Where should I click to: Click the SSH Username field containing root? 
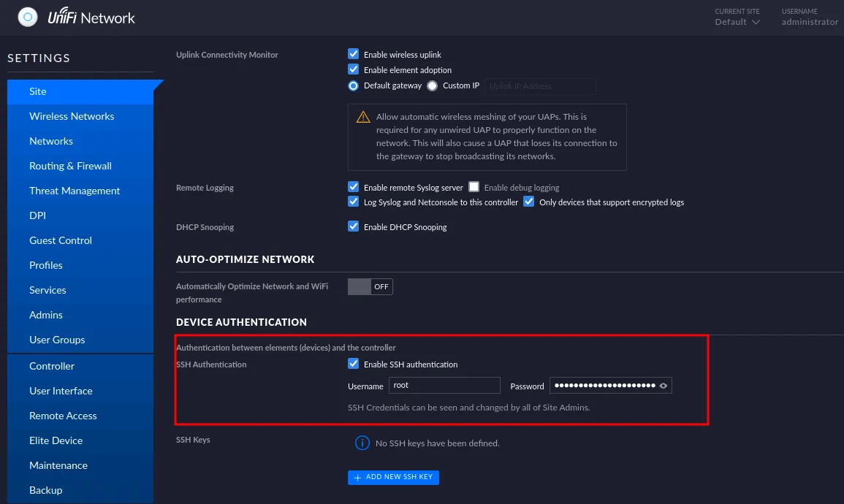(444, 385)
